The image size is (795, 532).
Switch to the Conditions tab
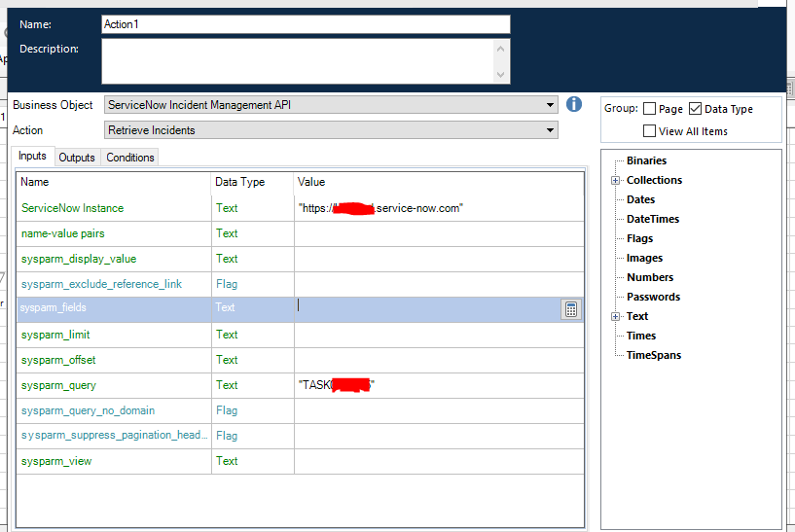point(130,158)
